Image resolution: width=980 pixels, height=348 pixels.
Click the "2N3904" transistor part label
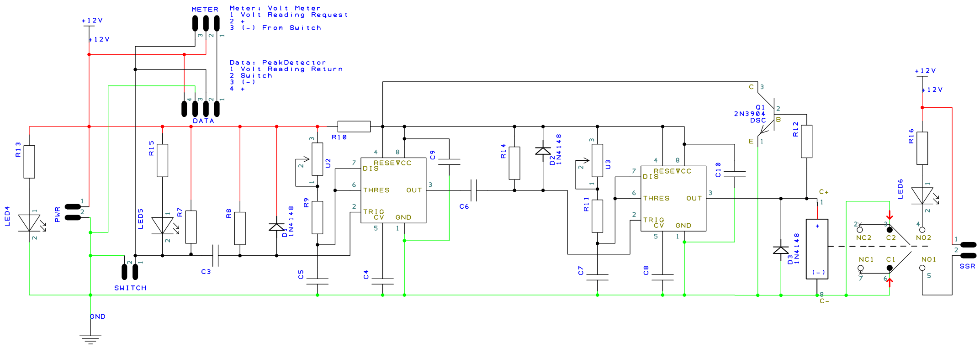[750, 114]
